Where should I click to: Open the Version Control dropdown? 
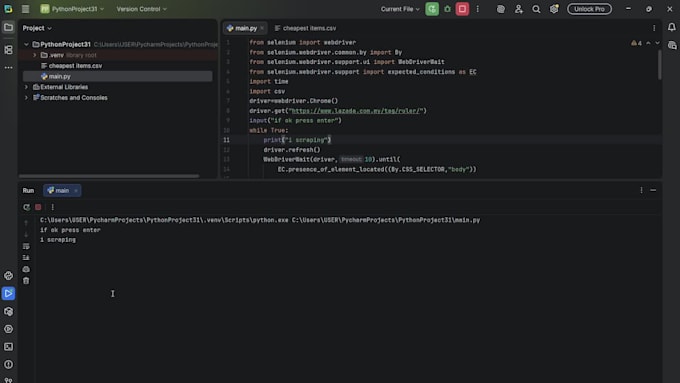click(141, 9)
